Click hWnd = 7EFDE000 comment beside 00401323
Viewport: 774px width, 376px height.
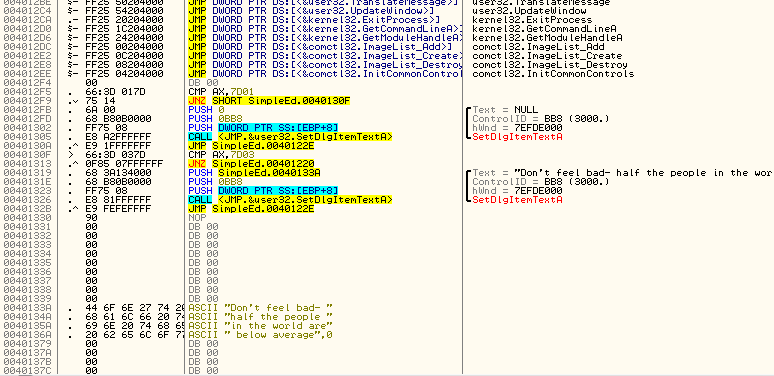[x=517, y=190]
